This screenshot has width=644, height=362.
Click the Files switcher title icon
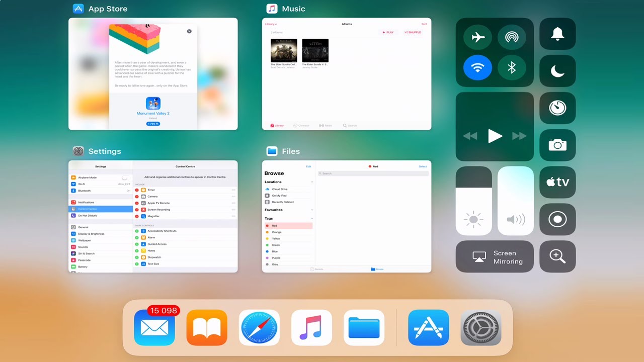pyautogui.click(x=272, y=151)
